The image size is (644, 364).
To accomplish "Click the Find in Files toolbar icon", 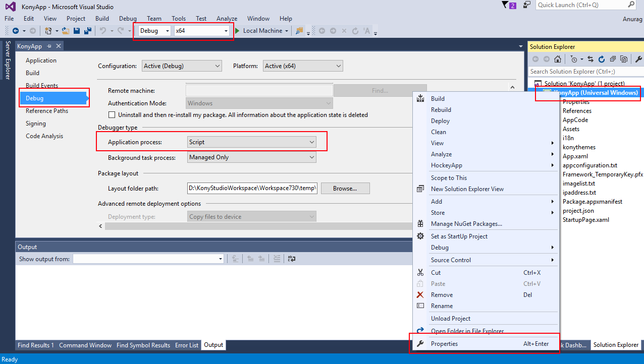I will (x=299, y=31).
